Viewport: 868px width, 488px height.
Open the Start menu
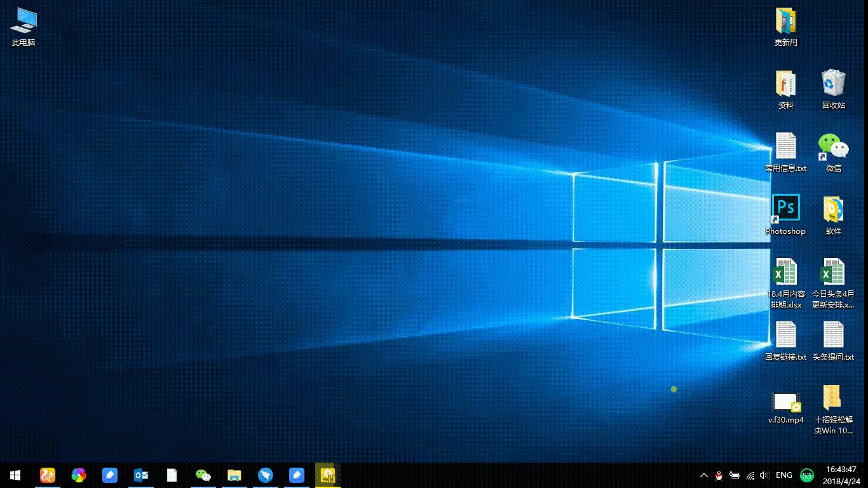point(15,475)
